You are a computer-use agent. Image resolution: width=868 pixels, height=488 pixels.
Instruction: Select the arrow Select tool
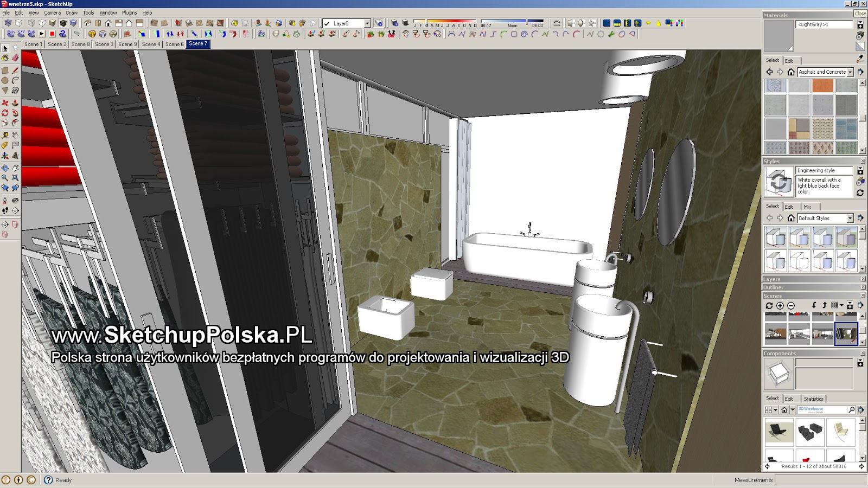click(5, 48)
